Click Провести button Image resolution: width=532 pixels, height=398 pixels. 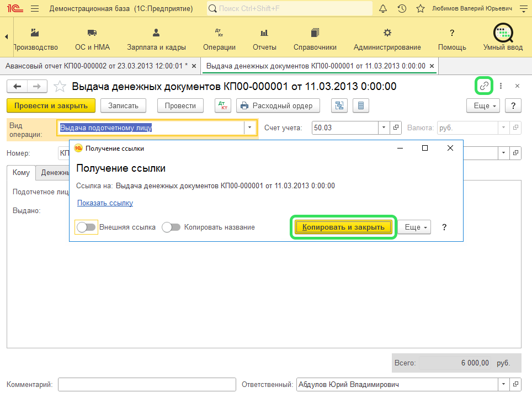point(180,105)
